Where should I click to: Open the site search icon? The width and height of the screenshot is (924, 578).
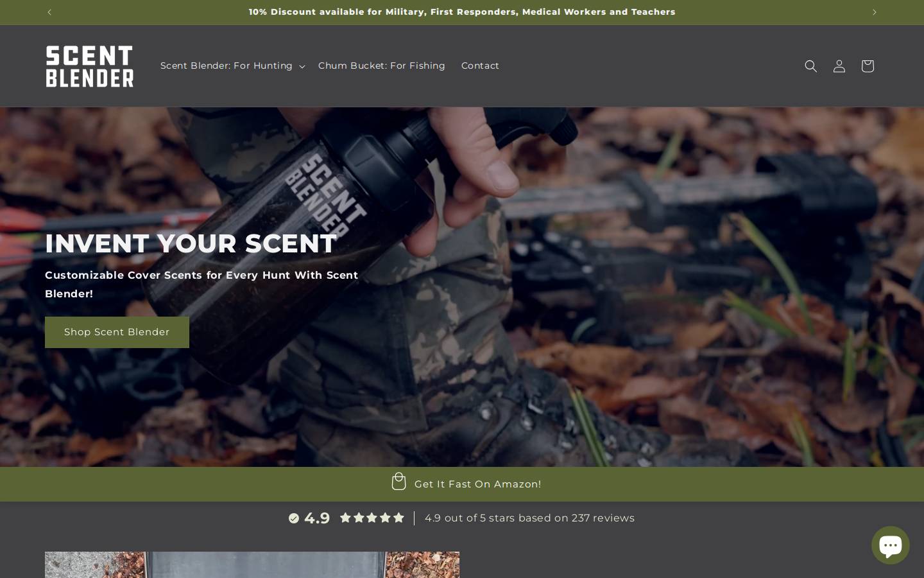pyautogui.click(x=811, y=66)
